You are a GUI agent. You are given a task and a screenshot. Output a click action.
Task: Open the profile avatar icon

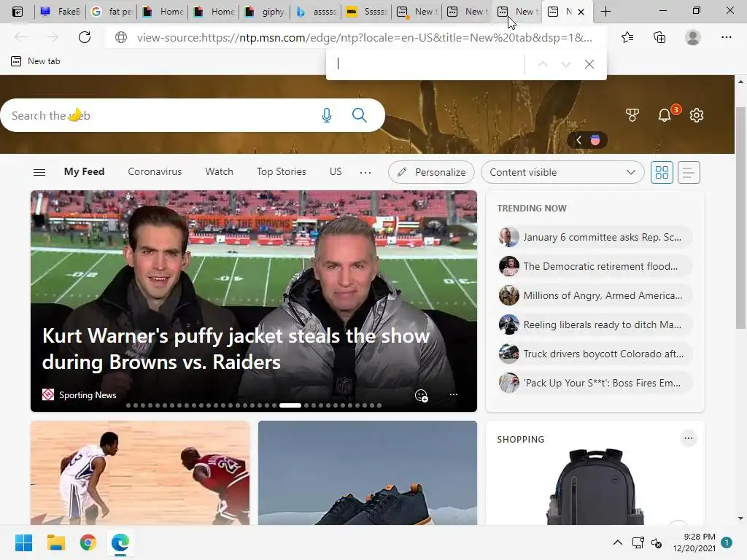pos(693,37)
